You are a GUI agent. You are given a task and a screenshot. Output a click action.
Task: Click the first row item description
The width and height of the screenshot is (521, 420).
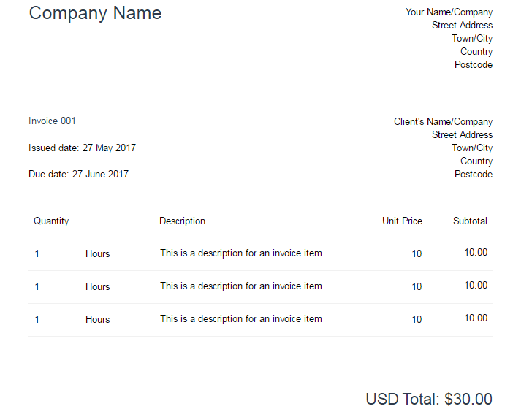241,253
